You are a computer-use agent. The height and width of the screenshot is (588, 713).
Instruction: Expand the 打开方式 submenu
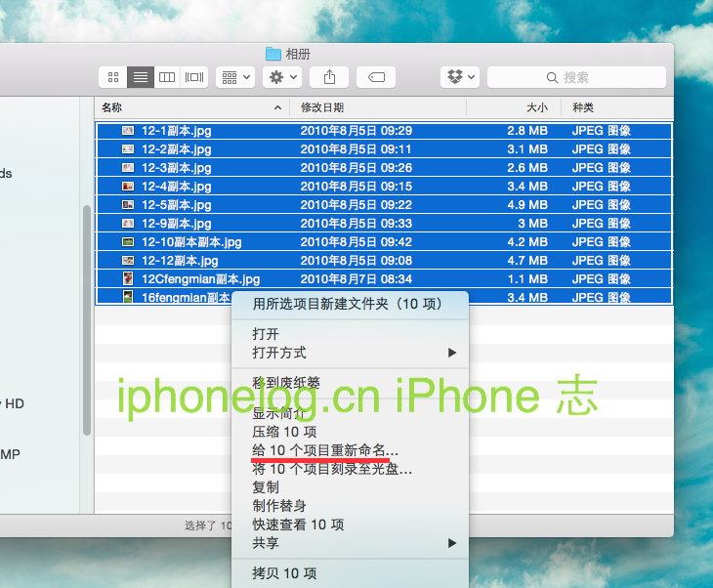pos(350,353)
